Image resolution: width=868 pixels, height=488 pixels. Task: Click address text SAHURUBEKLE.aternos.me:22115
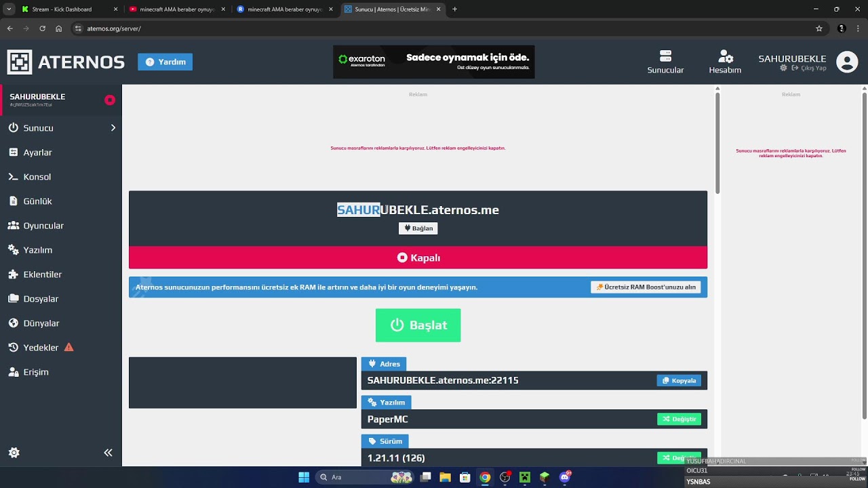443,380
